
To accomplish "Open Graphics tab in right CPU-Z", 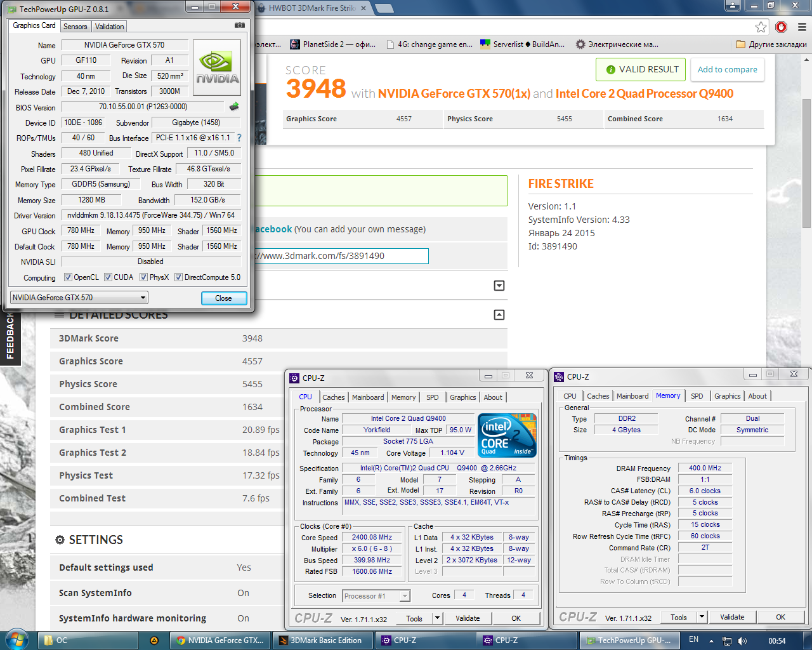I will click(728, 396).
